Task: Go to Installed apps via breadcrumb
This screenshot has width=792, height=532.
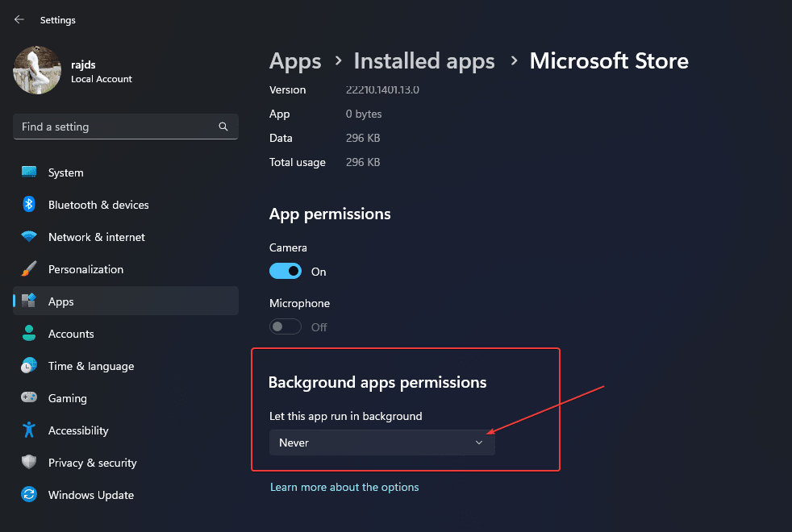Action: 423,60
